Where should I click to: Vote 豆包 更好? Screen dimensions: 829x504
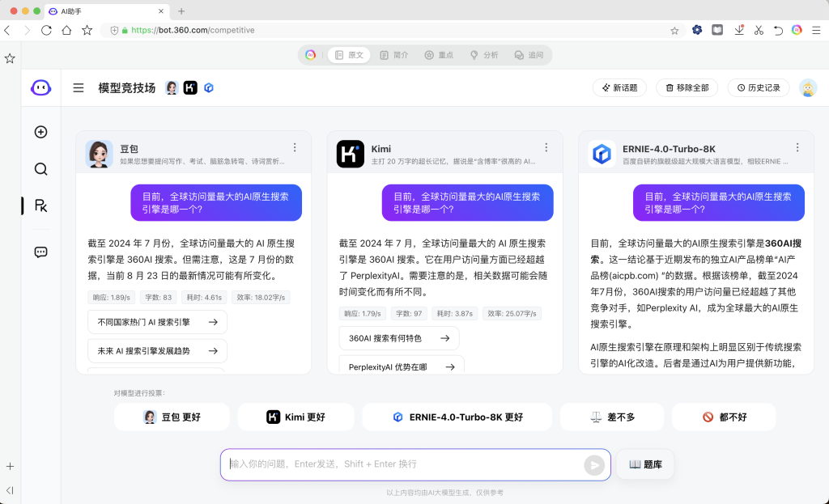point(172,417)
